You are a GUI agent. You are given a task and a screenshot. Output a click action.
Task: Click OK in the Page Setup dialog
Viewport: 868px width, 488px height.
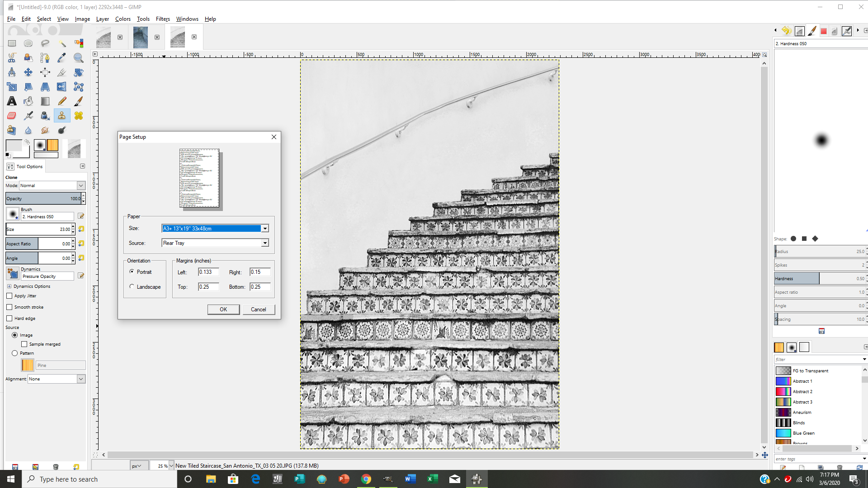click(x=223, y=310)
